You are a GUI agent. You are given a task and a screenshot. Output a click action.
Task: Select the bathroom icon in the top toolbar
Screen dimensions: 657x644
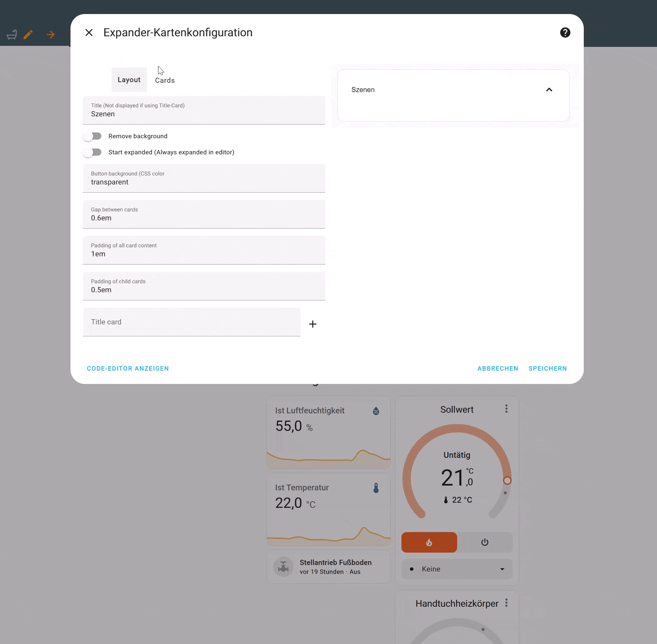pos(11,34)
